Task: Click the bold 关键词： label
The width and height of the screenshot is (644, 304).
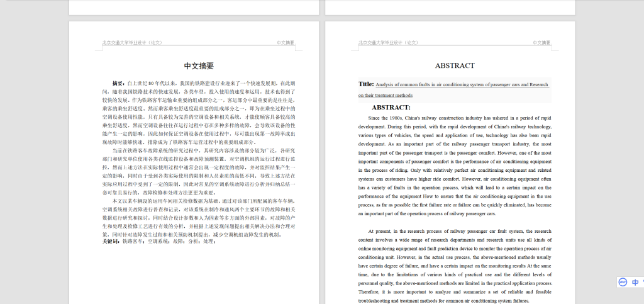Action: [x=112, y=241]
